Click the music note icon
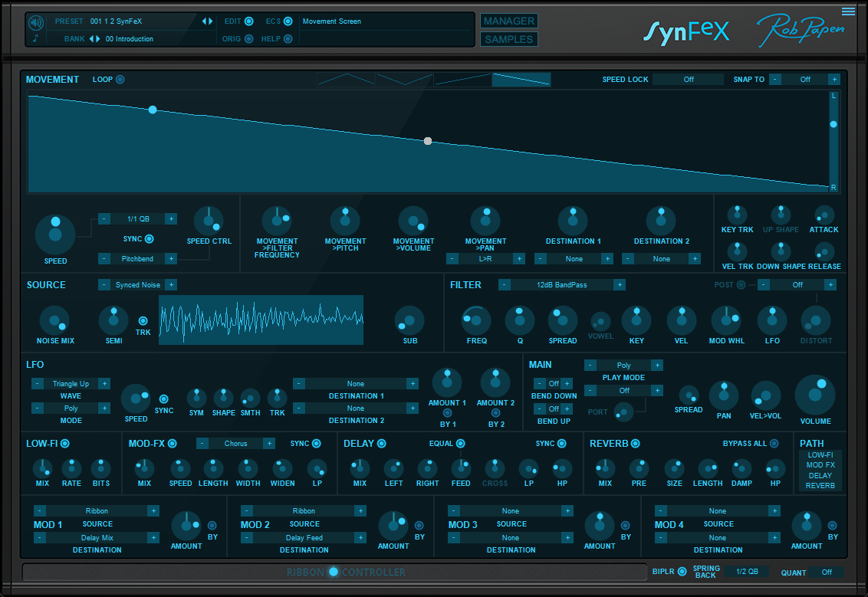The width and height of the screenshot is (868, 597). tap(35, 39)
